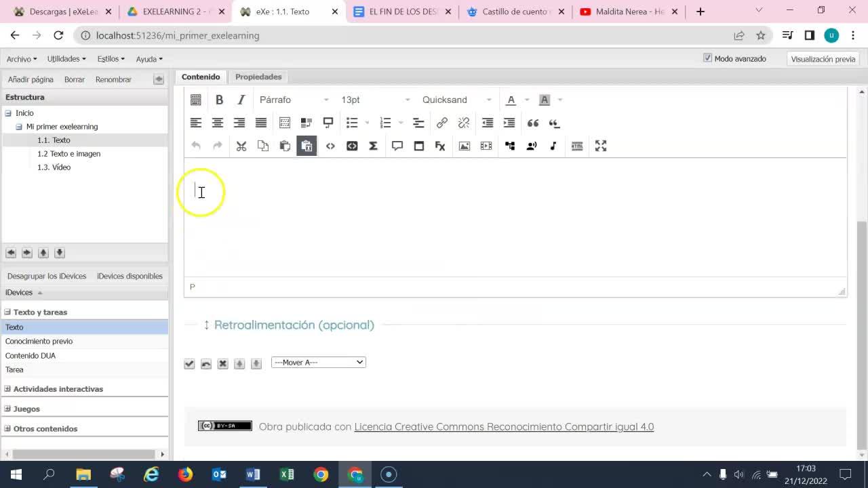Switch the editor to fullscreen mode
The width and height of the screenshot is (868, 488).
click(x=601, y=146)
